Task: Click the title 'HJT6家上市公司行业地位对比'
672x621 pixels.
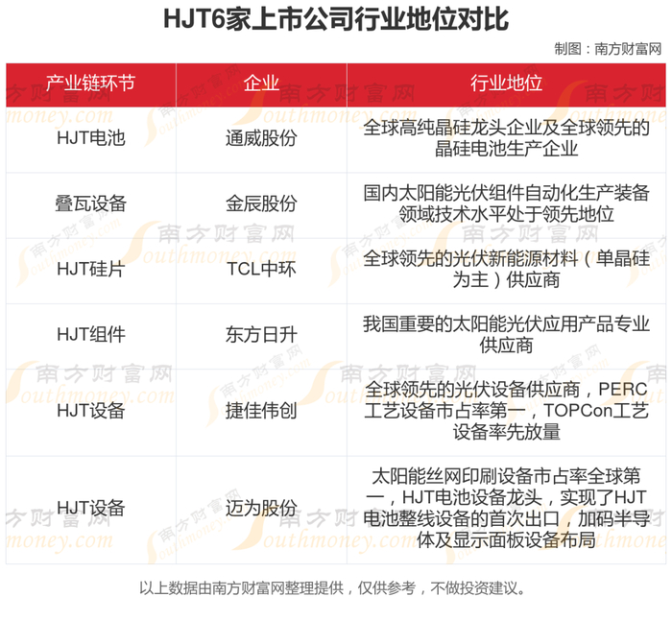Action: point(336,19)
